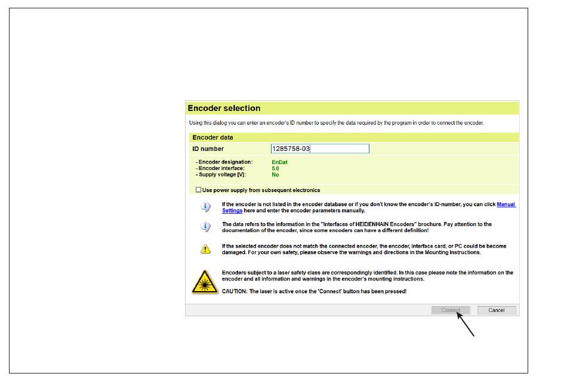Enable Use power supply from subsequent electronics

(x=199, y=190)
